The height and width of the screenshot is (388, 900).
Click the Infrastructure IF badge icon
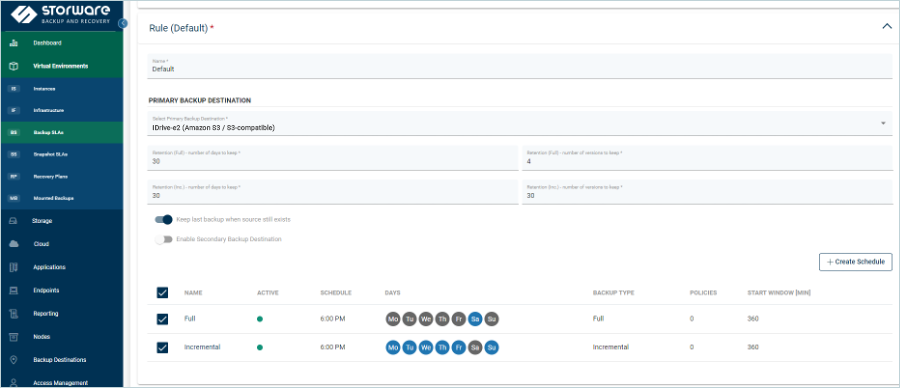[x=14, y=110]
